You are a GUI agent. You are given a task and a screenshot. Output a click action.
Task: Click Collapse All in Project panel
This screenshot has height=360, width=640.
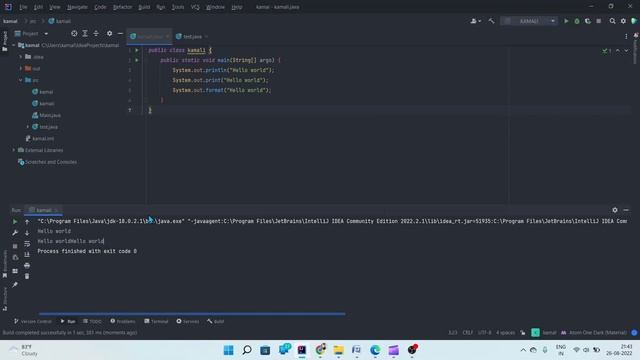click(x=96, y=33)
